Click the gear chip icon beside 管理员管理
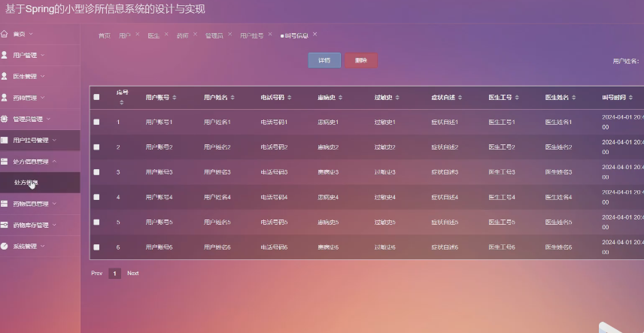 pyautogui.click(x=4, y=119)
